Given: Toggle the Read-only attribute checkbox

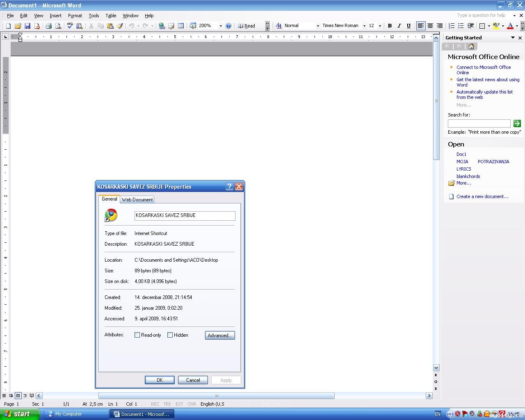Looking at the screenshot, I should pyautogui.click(x=137, y=335).
